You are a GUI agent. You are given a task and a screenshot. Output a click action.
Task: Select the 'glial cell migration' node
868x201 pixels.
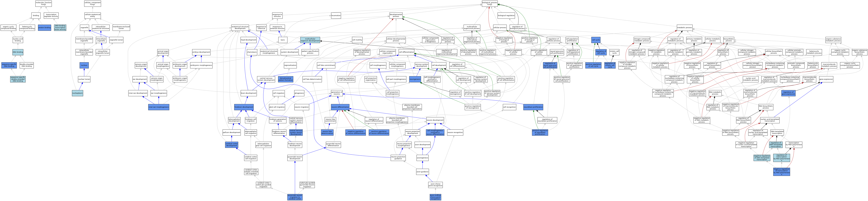(277, 107)
